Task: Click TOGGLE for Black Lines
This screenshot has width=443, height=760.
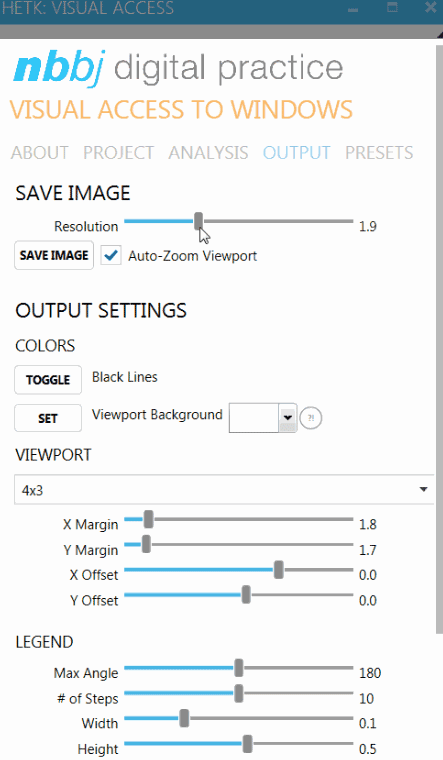Action: coord(48,380)
